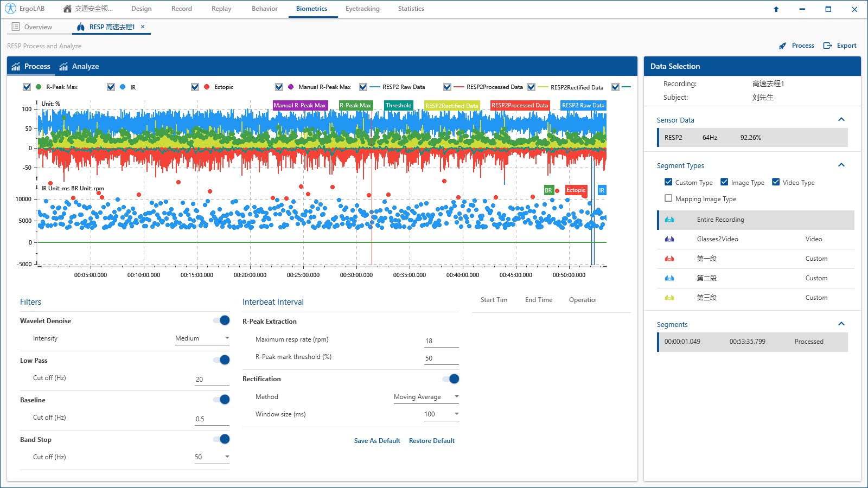Toggle the Wavelet Denoise switch
Screen dimensions: 868x488
[x=221, y=320]
